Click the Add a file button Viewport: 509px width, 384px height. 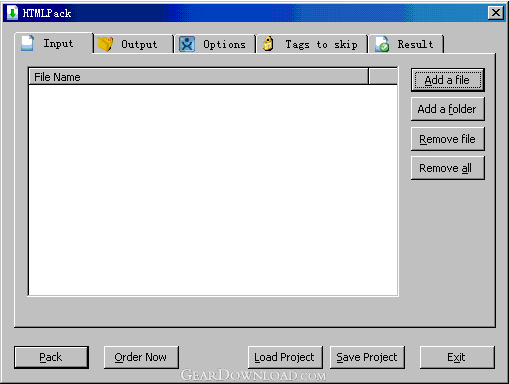[447, 80]
